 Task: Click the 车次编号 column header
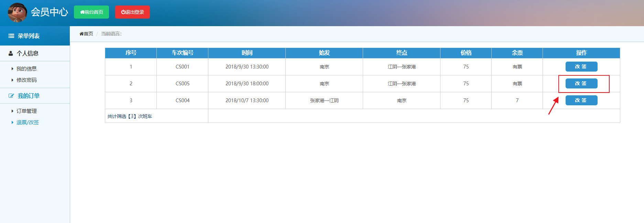[x=182, y=53]
